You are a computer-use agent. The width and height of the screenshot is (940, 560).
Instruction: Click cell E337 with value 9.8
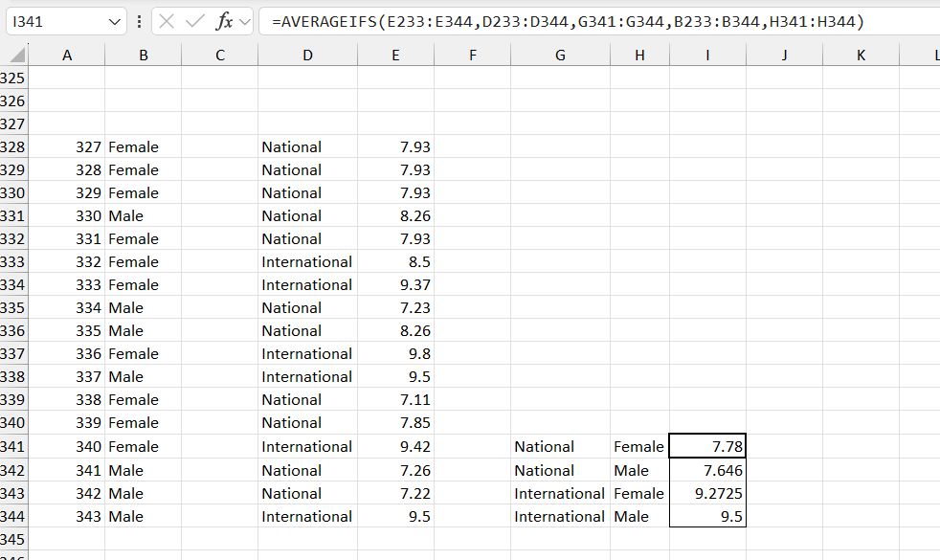395,354
